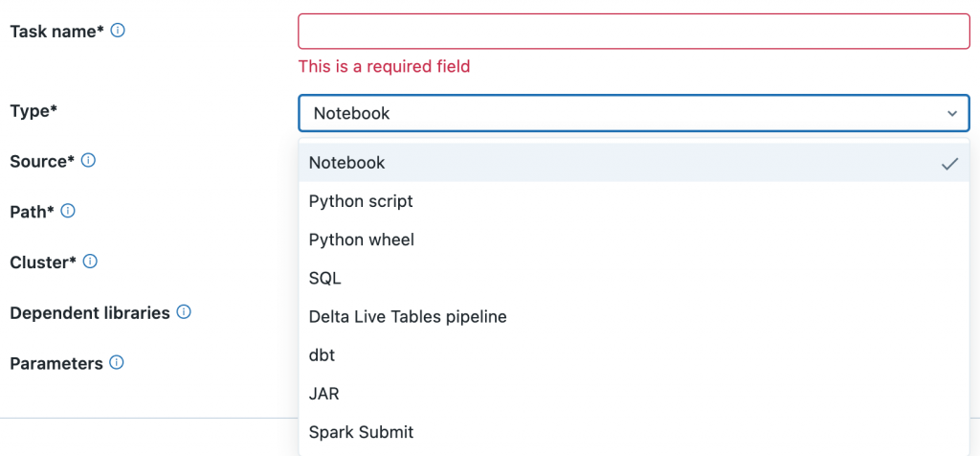The height and width of the screenshot is (456, 980).
Task: Click the info icon beside Task name
Action: point(118,31)
